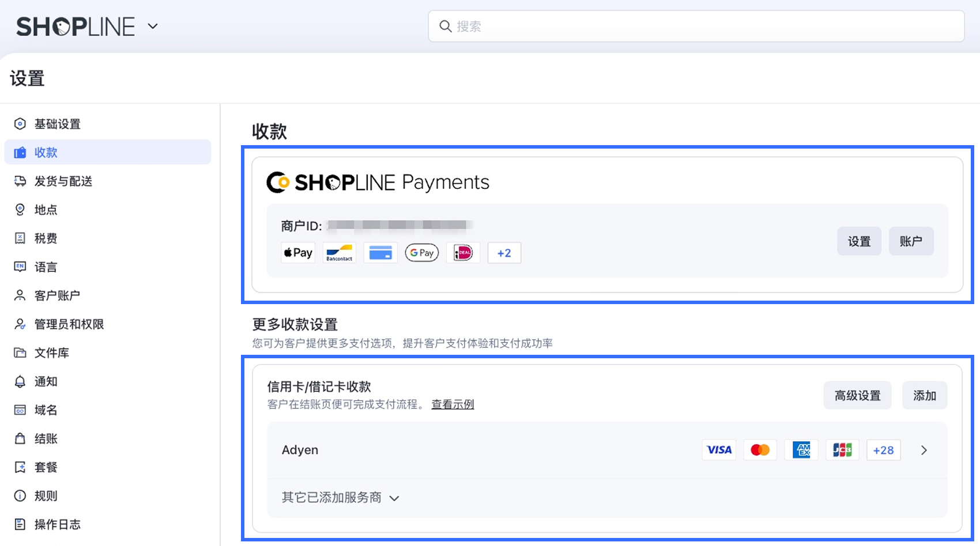Click the 语言 language icon
980x546 pixels.
pos(20,267)
